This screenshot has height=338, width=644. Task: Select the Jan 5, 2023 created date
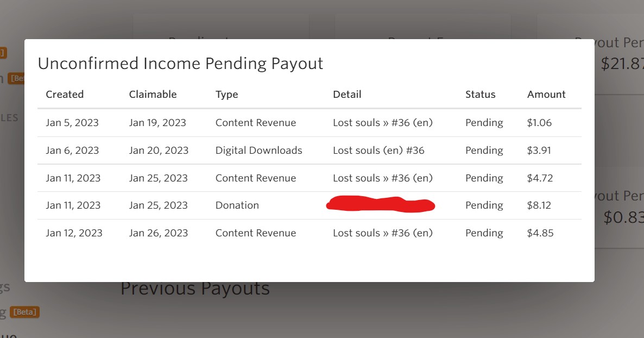pos(72,123)
